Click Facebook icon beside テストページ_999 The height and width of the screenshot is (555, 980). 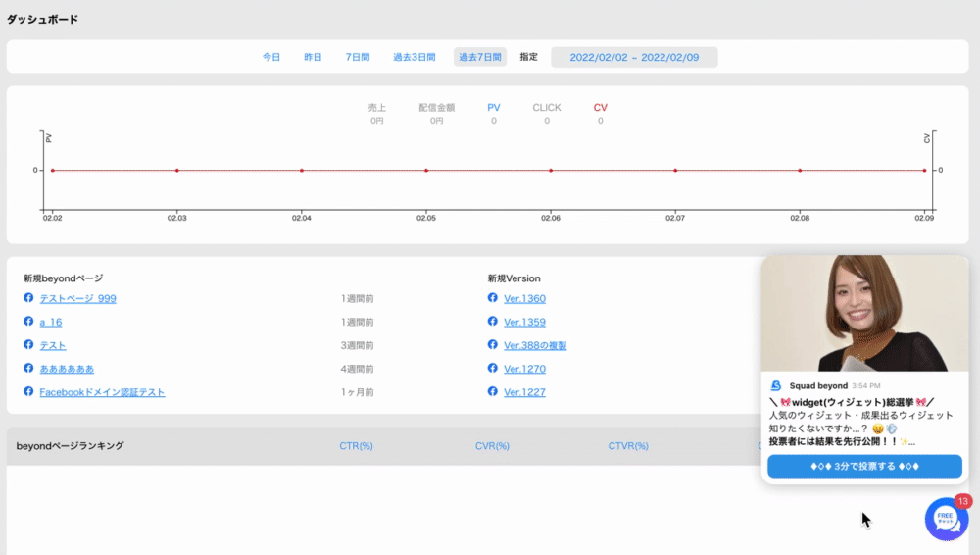pyautogui.click(x=28, y=298)
